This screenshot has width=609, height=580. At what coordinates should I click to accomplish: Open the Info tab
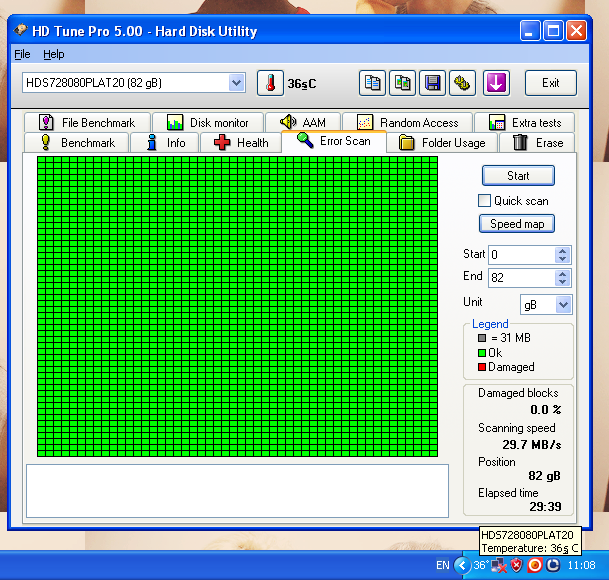click(x=165, y=143)
